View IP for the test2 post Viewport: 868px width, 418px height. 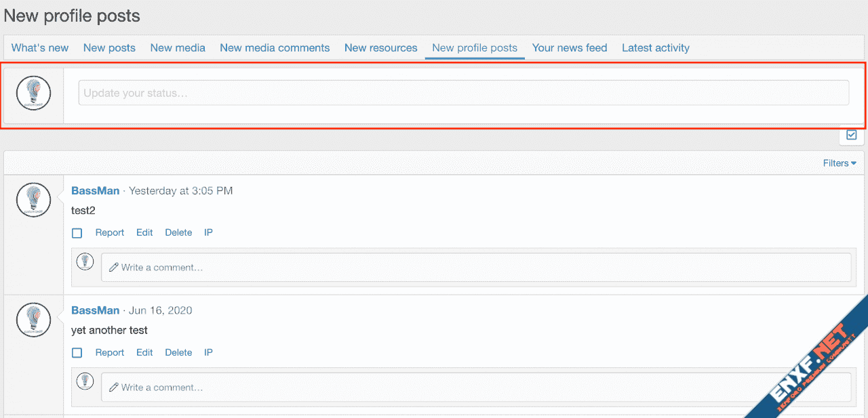click(208, 233)
